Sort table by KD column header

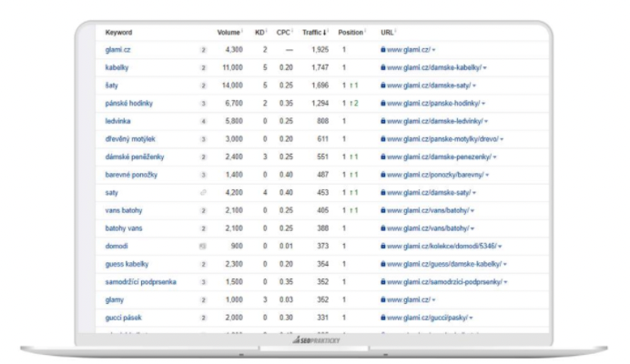point(259,33)
